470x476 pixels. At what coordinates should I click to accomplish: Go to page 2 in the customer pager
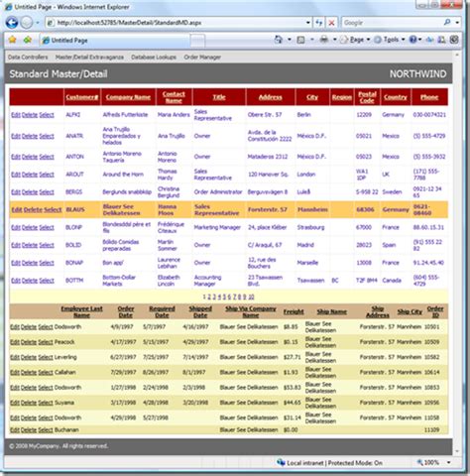[x=209, y=297]
